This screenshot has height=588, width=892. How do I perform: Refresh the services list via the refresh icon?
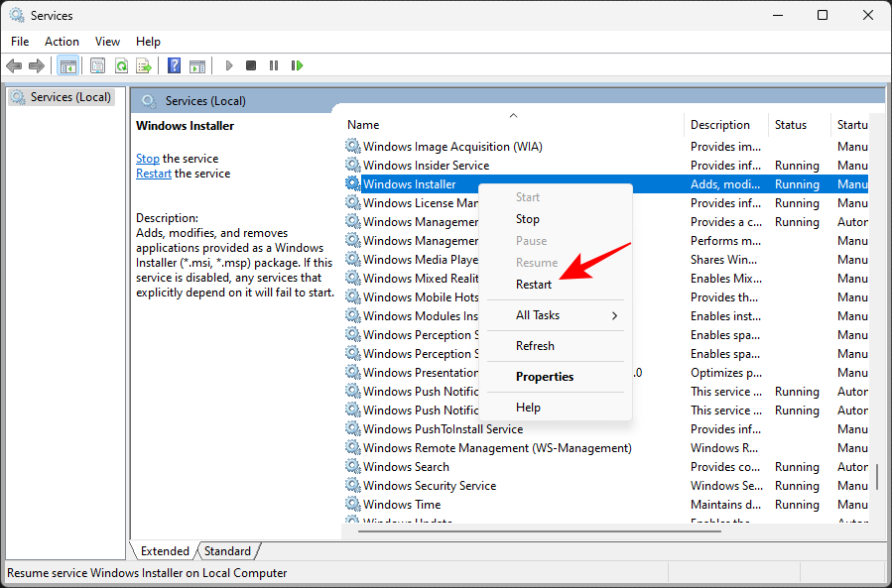pos(120,65)
